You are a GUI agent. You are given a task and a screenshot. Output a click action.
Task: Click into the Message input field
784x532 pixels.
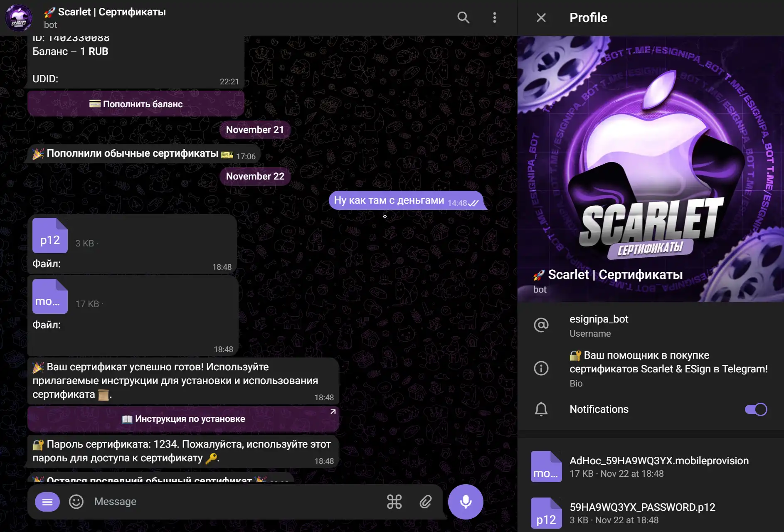point(235,502)
